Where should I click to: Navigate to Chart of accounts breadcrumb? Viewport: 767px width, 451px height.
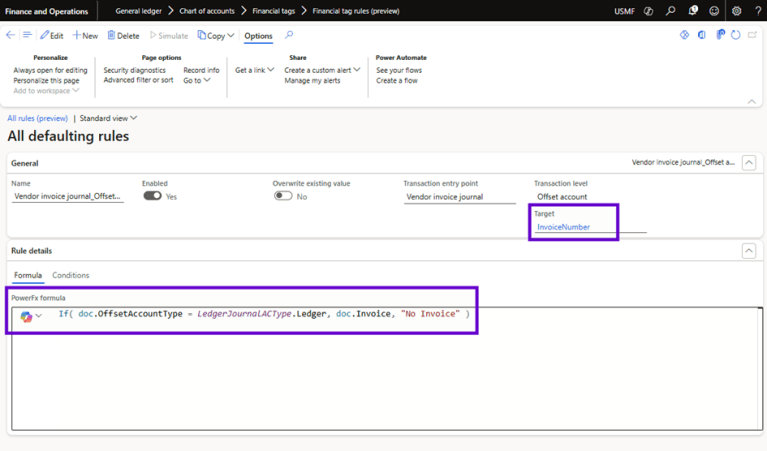[207, 11]
